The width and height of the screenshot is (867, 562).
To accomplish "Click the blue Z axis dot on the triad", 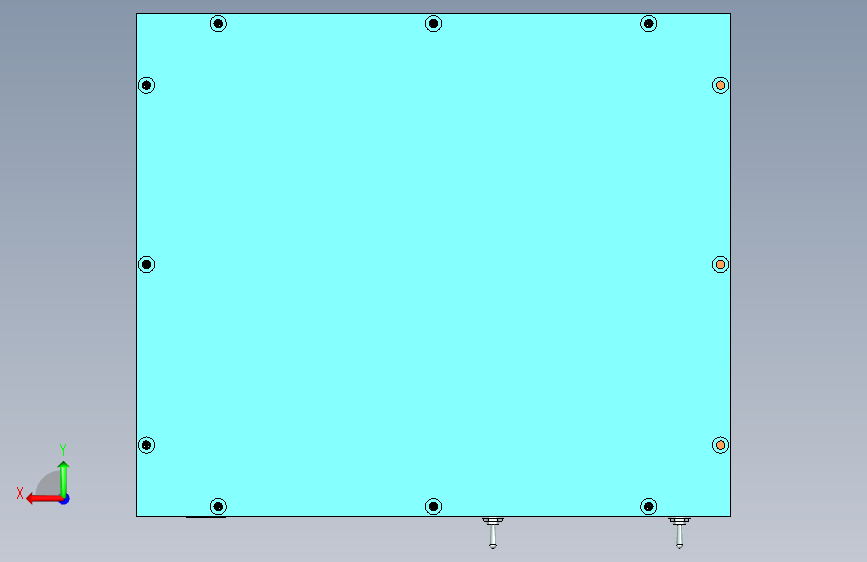I will (65, 499).
